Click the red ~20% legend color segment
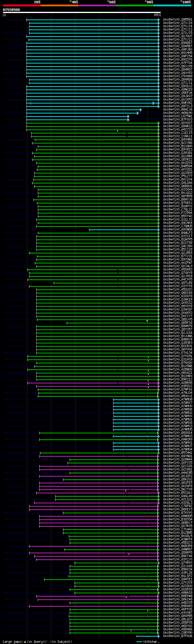194x644 pixels. coord(22,5)
